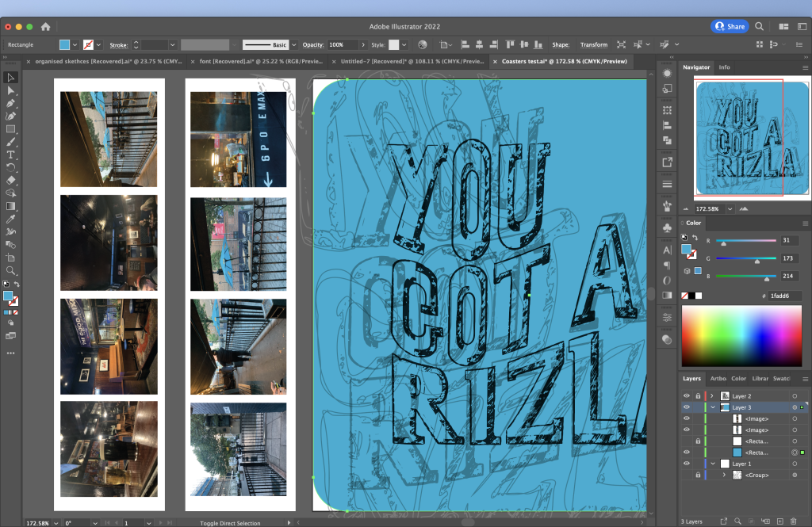Delete selection with Layers trash icon

point(793,521)
